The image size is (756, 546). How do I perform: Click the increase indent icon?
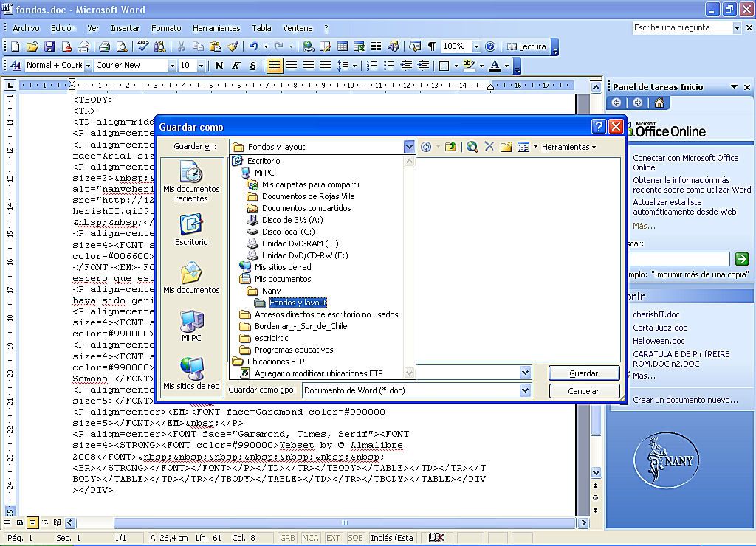(423, 66)
